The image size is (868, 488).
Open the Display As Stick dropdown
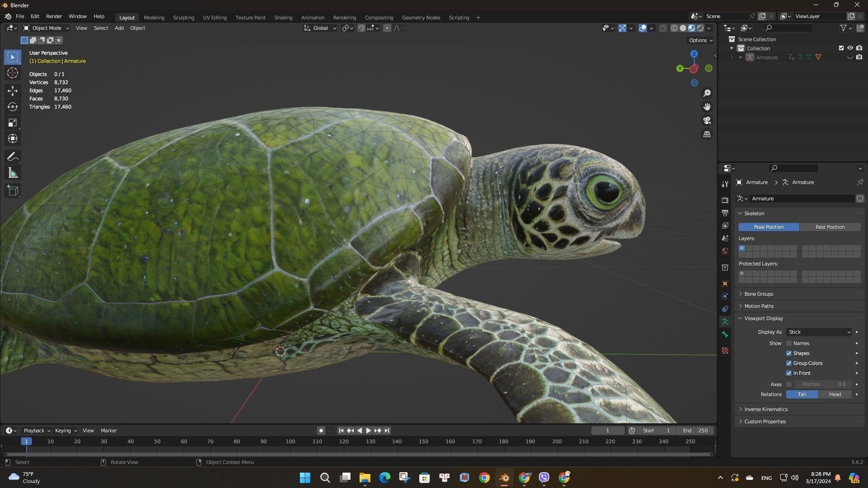click(819, 332)
